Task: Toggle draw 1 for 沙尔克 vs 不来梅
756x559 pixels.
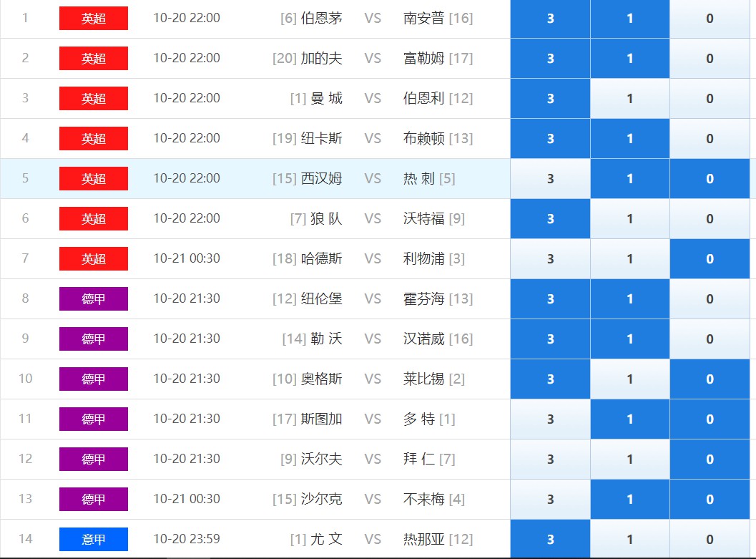Action: pos(629,499)
